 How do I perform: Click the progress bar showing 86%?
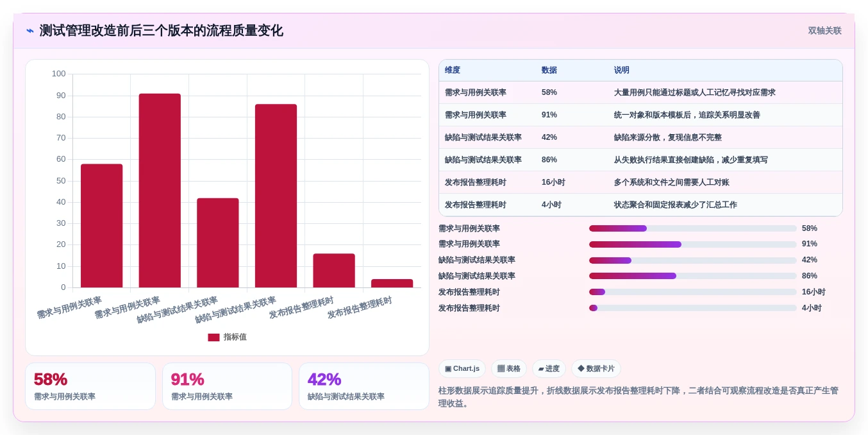(x=693, y=276)
